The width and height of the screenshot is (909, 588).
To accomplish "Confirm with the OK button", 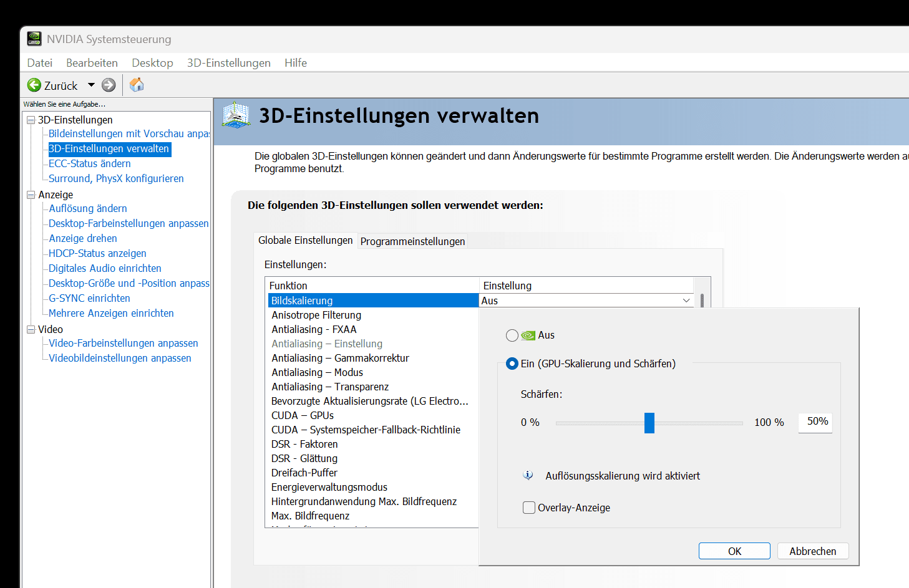I will point(734,551).
